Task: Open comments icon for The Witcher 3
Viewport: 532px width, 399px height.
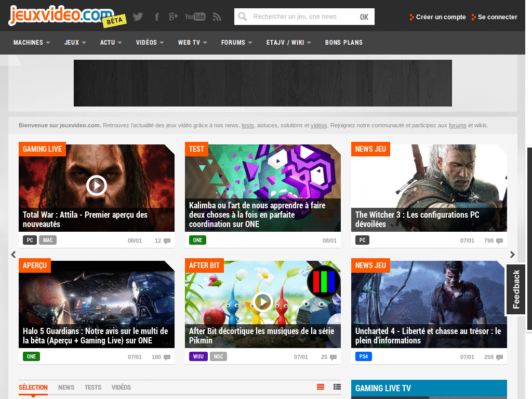Action: click(499, 241)
